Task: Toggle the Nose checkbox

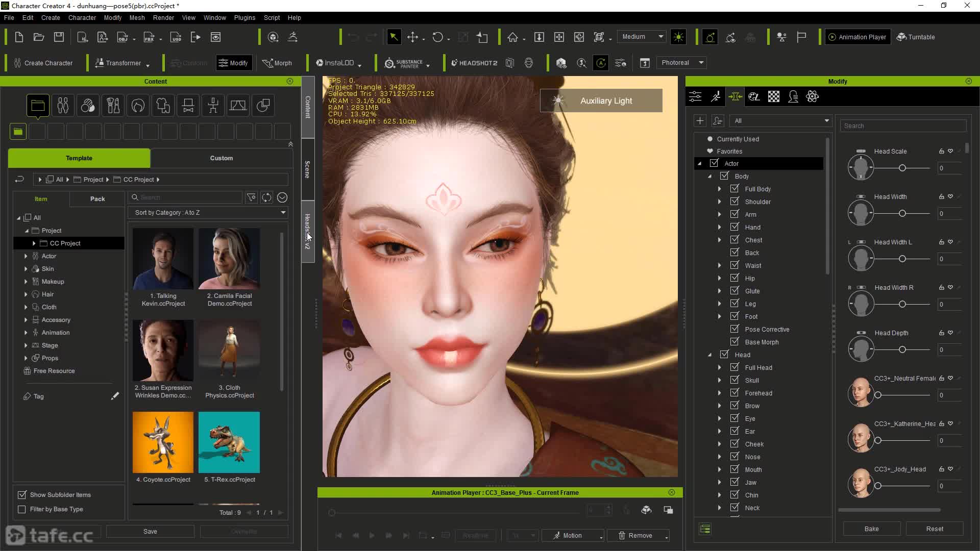Action: pos(734,457)
